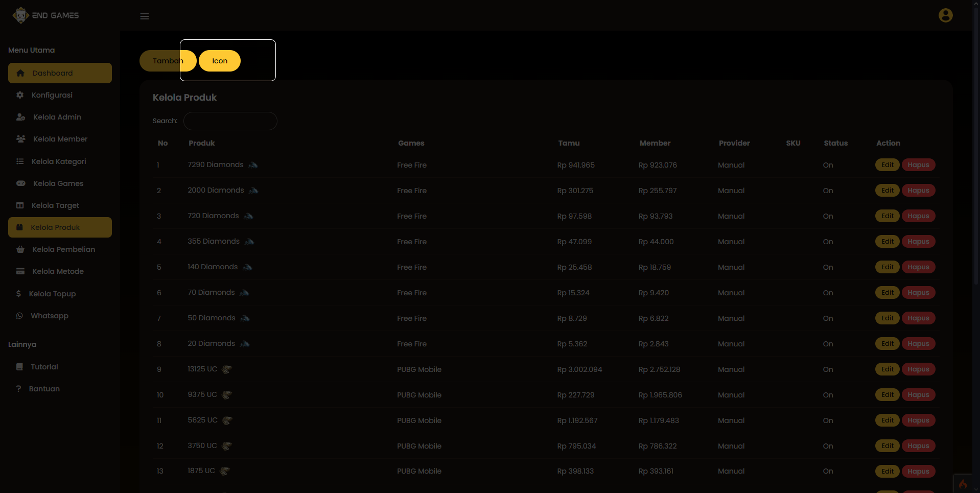This screenshot has height=493, width=980.
Task: Click the Kelola Topup dollar icon
Action: click(18, 294)
